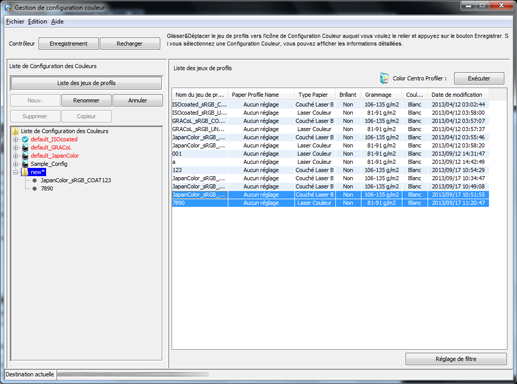Click the date 2013/09/12 14:31:47
Screen dimensions: 517x384
(x=458, y=154)
